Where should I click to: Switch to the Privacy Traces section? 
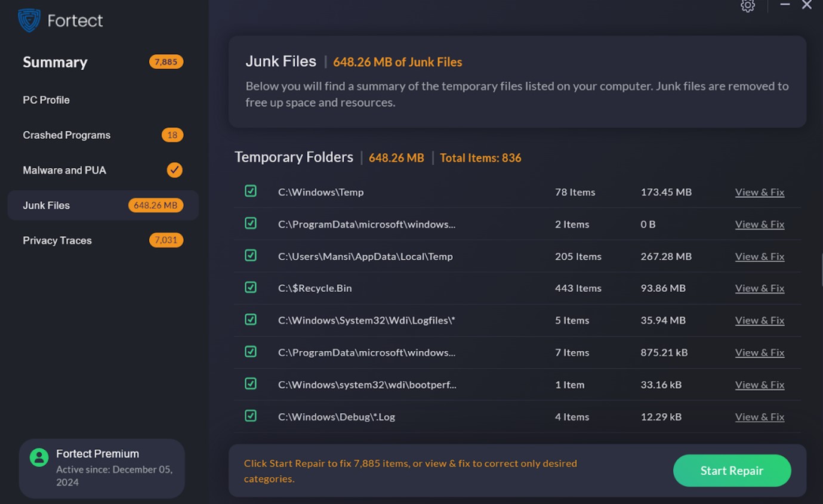coord(57,240)
